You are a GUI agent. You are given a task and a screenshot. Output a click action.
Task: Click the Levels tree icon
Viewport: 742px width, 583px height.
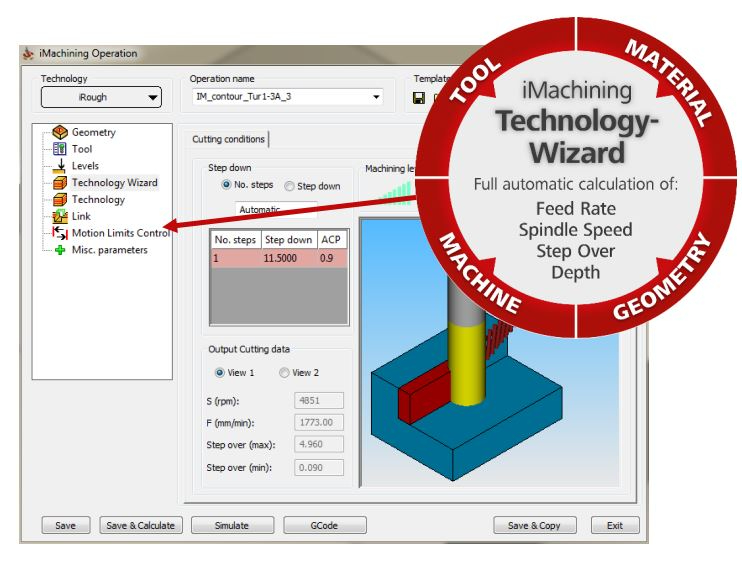pyautogui.click(x=60, y=166)
